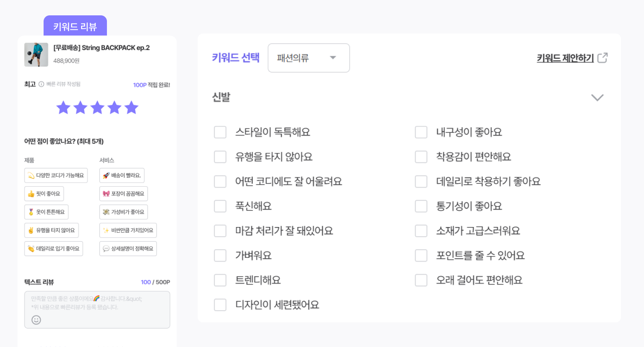Click the external link icon beside 키워드 제안하기
The image size is (644, 347).
(602, 58)
